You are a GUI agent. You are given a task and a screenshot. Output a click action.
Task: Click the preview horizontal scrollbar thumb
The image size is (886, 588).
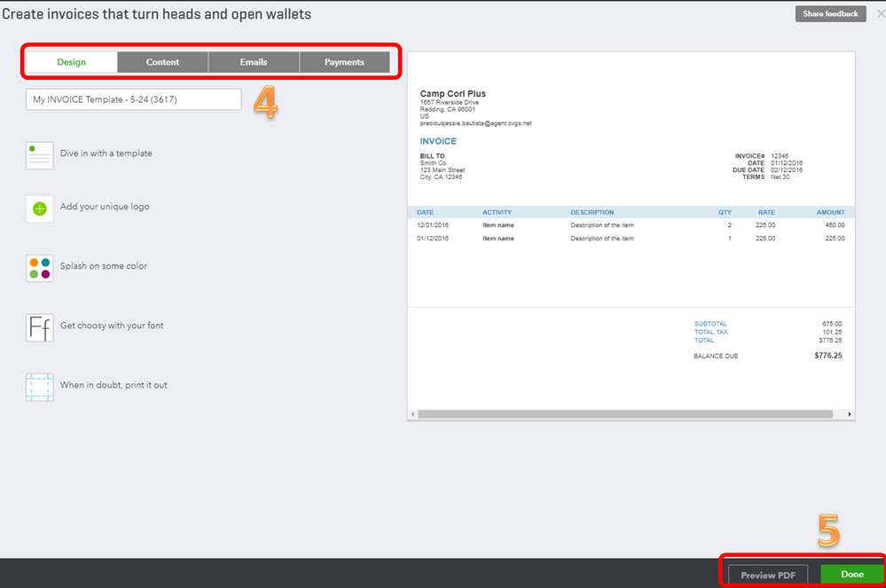(x=625, y=414)
